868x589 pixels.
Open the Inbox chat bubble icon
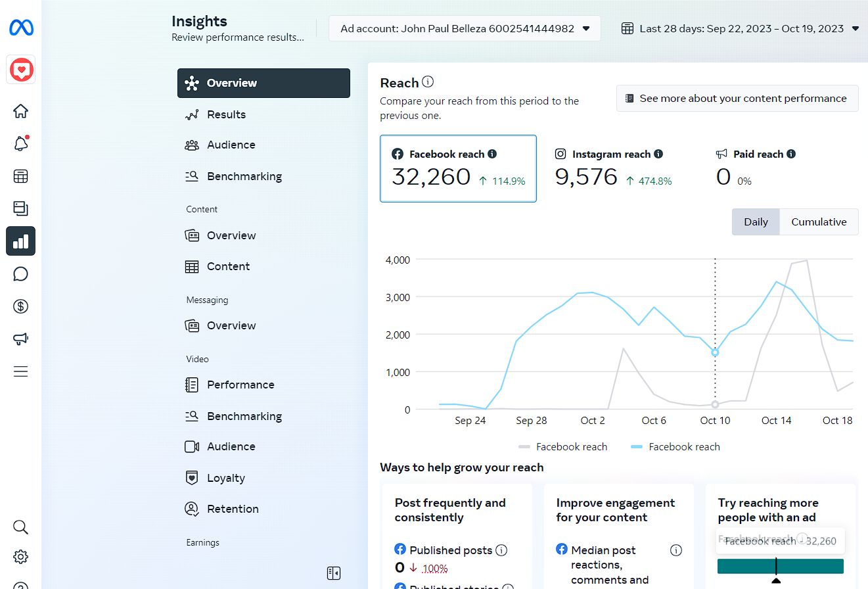[20, 273]
